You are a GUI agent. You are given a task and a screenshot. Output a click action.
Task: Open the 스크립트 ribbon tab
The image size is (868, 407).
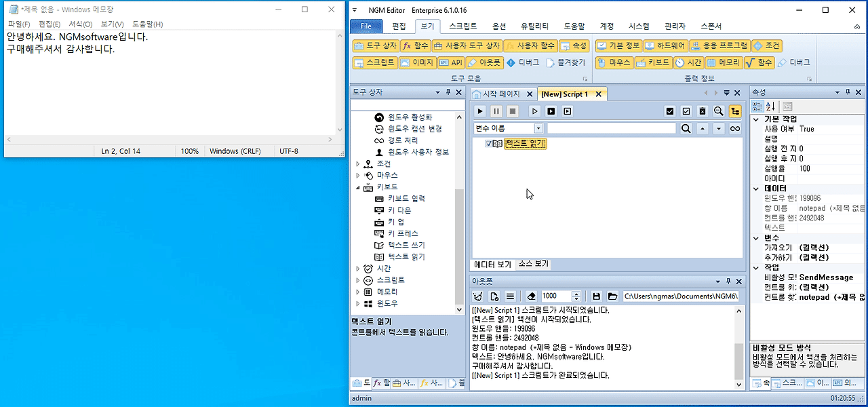pos(462,26)
